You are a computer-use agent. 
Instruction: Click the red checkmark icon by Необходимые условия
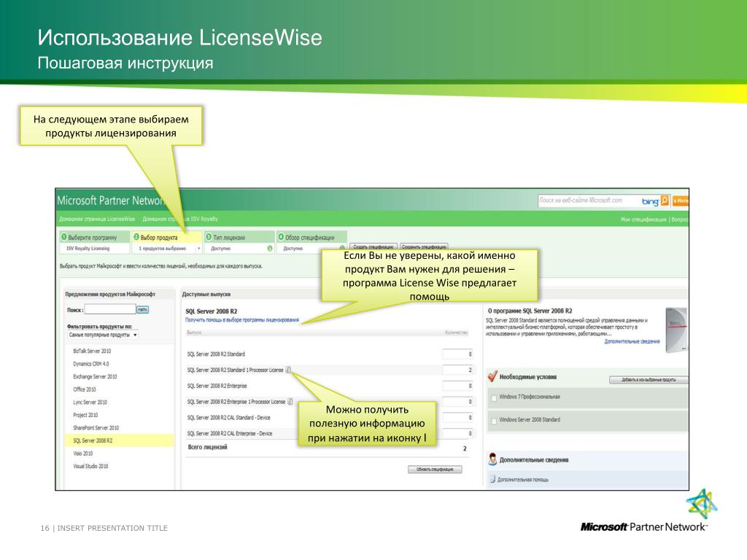492,376
